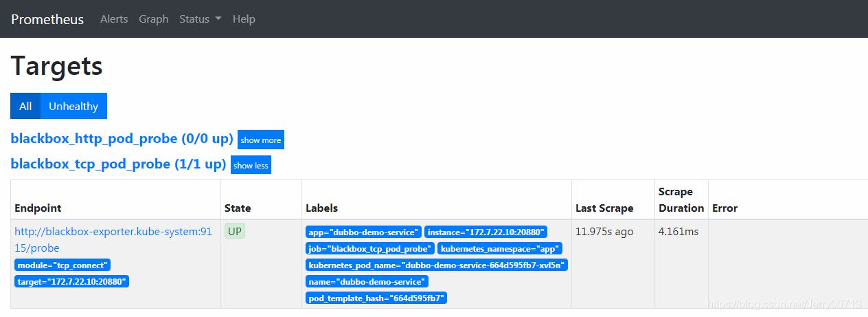
Task: Click the Endpoint column header
Action: coord(38,208)
